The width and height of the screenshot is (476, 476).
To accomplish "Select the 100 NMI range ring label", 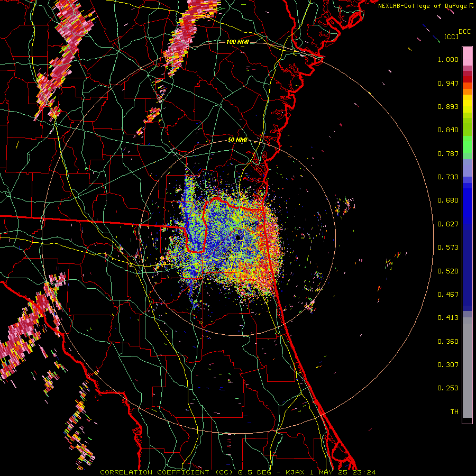I will click(x=237, y=42).
